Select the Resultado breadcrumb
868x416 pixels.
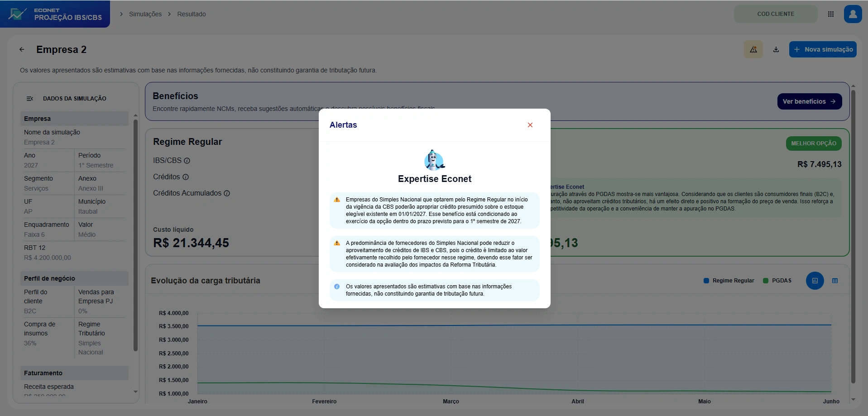coord(192,14)
